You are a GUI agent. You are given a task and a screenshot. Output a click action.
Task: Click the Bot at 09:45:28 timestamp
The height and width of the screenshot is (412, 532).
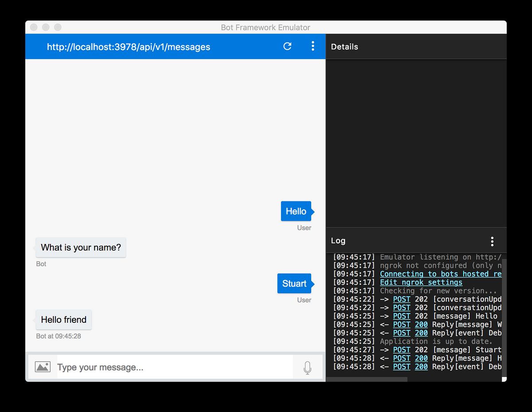coord(59,336)
